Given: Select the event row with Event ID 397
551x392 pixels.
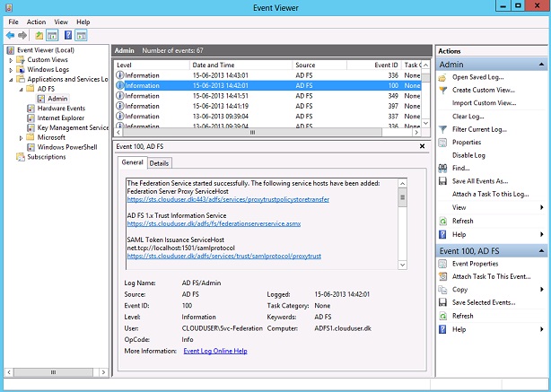Looking at the screenshot, I should [x=268, y=106].
